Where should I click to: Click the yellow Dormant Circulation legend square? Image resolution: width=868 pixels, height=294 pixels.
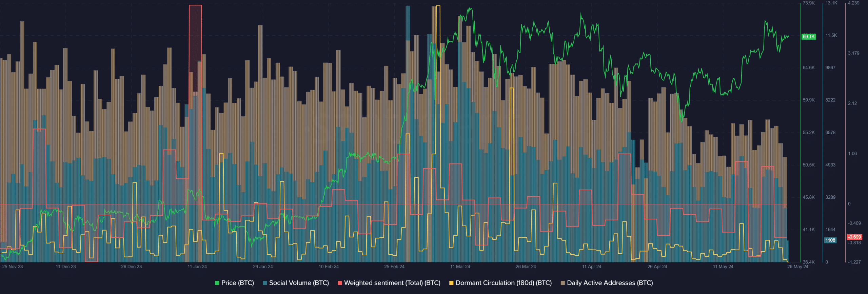point(451,283)
